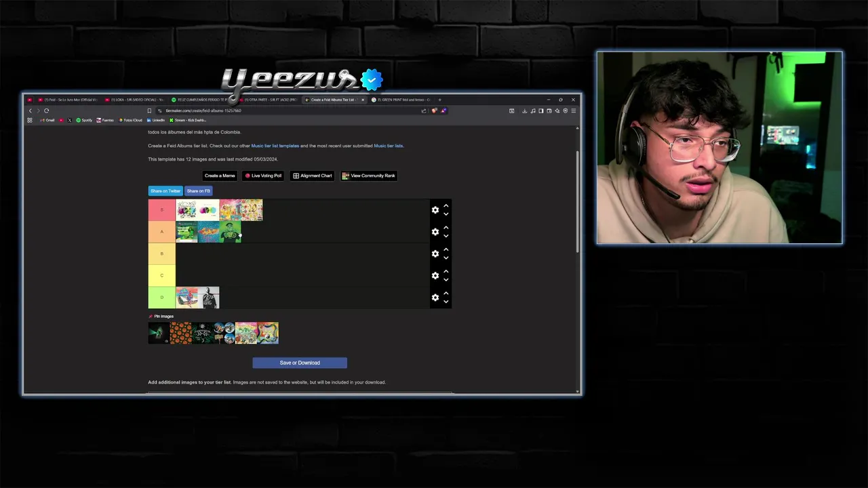Switch to the OTRA PARTE SJR tab

268,100
